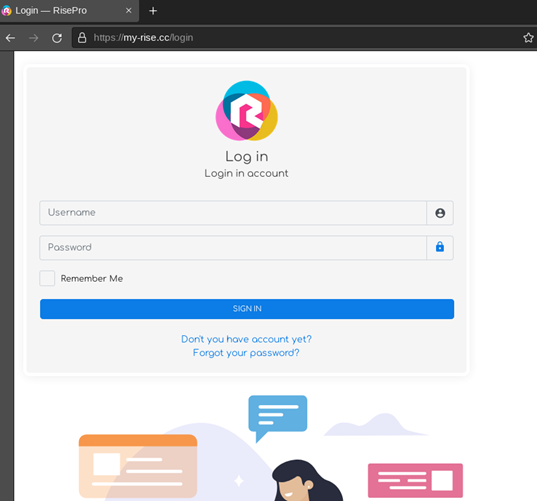Screen dimensions: 537x501
Task: Enable the Remember Me checkbox
Action: [x=47, y=278]
